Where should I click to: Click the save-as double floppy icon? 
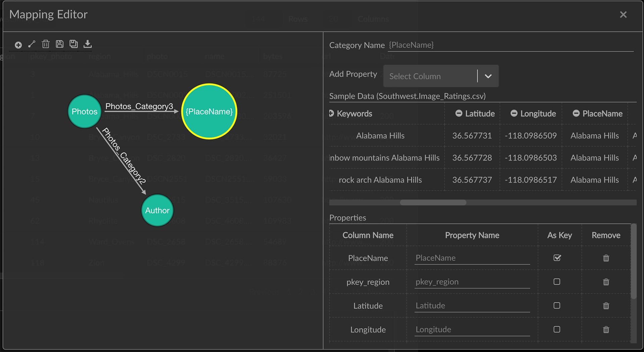point(73,44)
